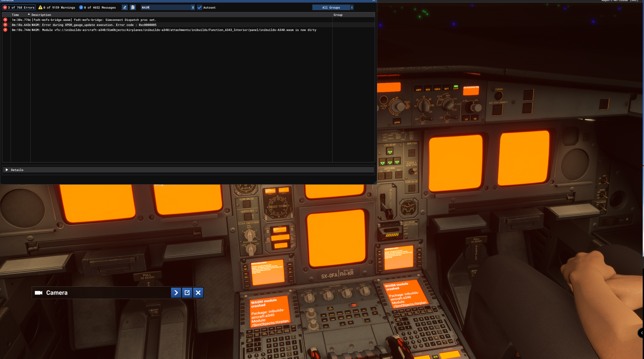The width and height of the screenshot is (644, 359).
Task: Toggle the Messages filter
Action: (97, 8)
